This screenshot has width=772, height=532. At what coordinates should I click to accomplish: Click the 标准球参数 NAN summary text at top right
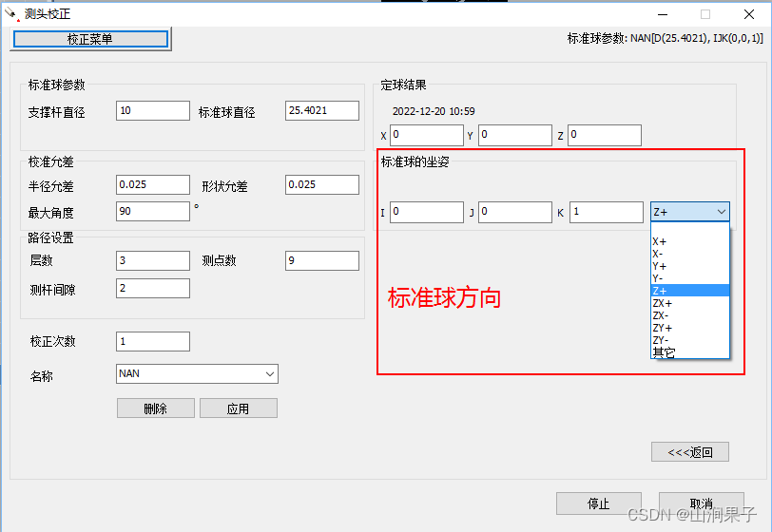click(666, 38)
